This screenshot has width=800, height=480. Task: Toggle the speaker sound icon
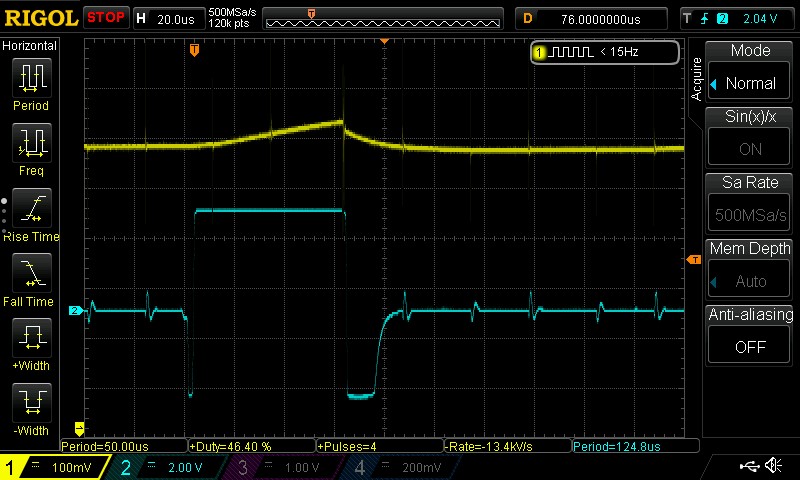(773, 466)
